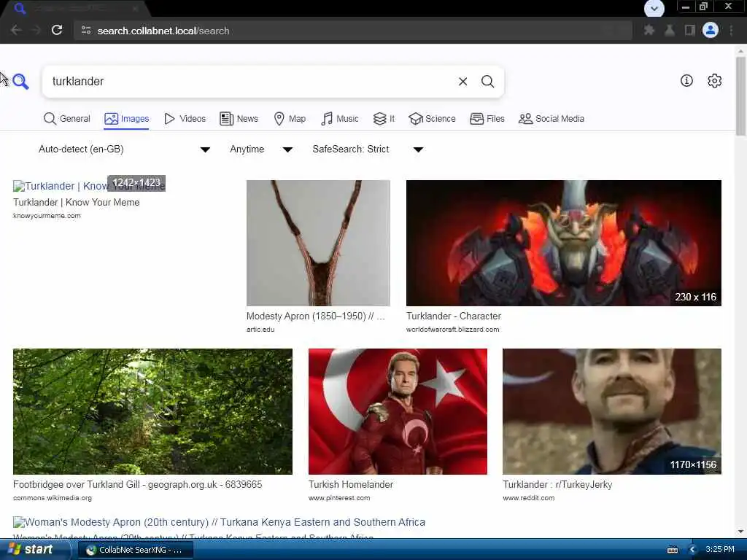
Task: Switch to the Files tab
Action: 487,119
